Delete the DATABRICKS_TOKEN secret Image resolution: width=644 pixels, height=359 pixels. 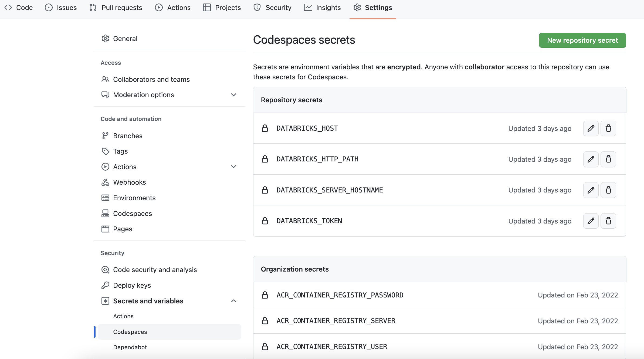[608, 221]
